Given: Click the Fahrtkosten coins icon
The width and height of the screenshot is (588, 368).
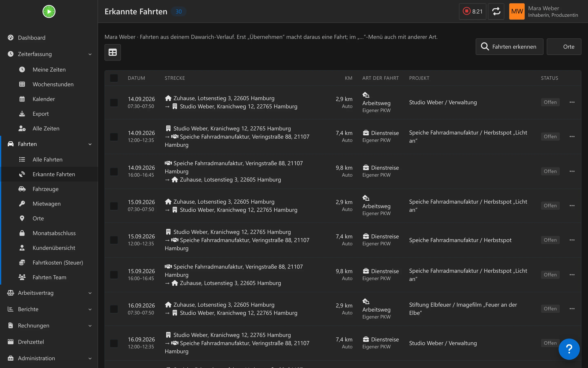Looking at the screenshot, I should click(22, 262).
